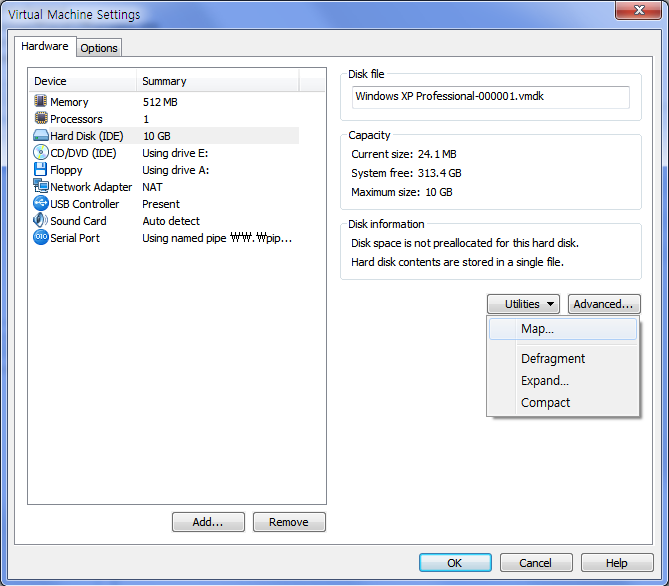Click the 'Present' USB summary
This screenshot has height=586, width=669.
tap(161, 204)
